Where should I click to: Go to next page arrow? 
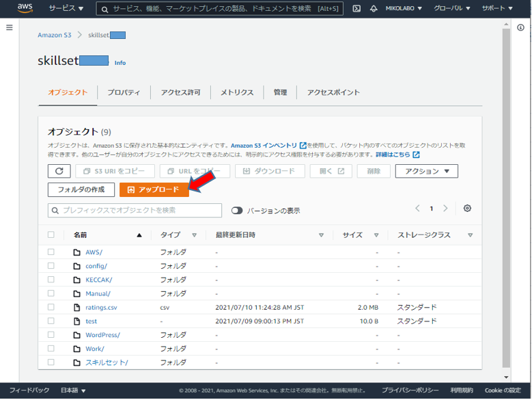pos(445,208)
